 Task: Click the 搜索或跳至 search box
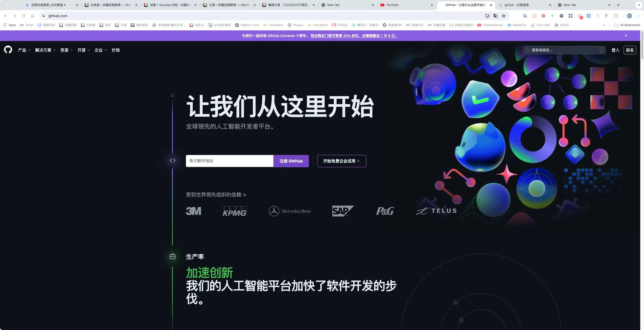coord(565,50)
